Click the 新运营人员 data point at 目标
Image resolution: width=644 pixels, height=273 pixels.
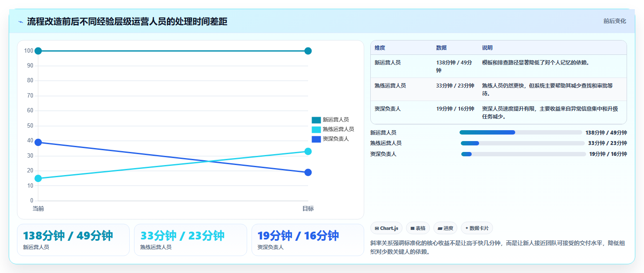point(308,51)
